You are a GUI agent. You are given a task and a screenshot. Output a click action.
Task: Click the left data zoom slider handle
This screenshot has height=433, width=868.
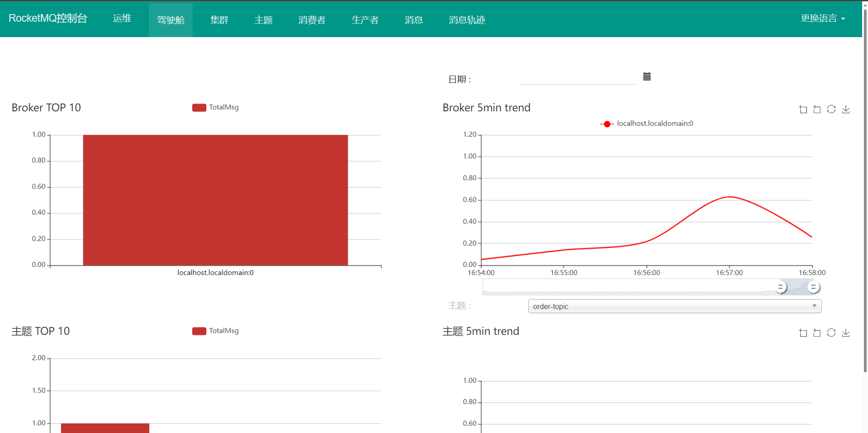[x=780, y=287]
